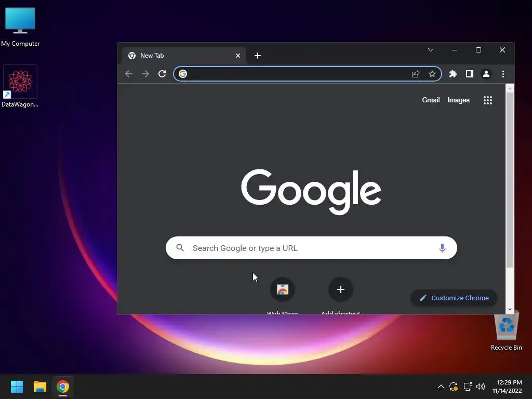Screen dimensions: 532x399
Task: Bookmark this tab with the star
Action: coord(432,74)
